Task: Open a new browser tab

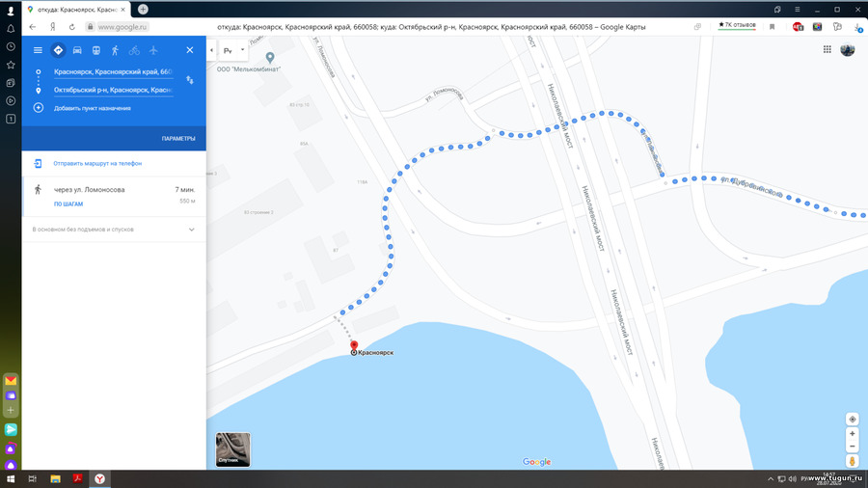Action: (143, 10)
